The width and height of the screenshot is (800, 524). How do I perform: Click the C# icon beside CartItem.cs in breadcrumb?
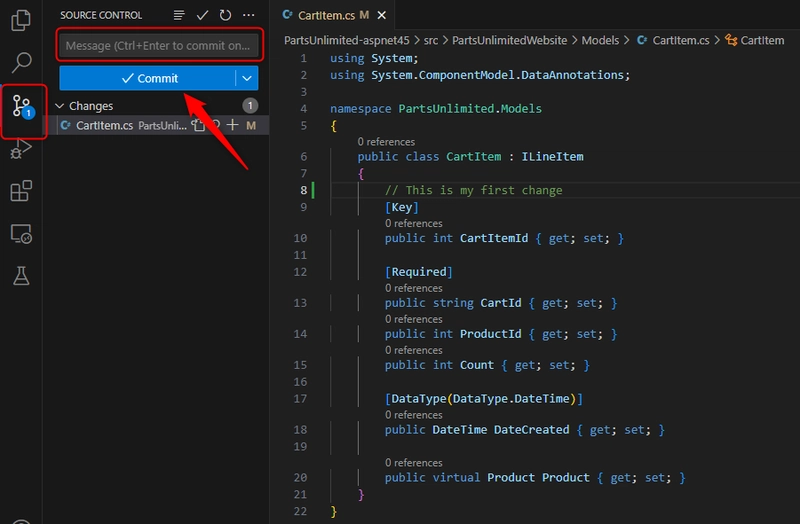point(642,40)
